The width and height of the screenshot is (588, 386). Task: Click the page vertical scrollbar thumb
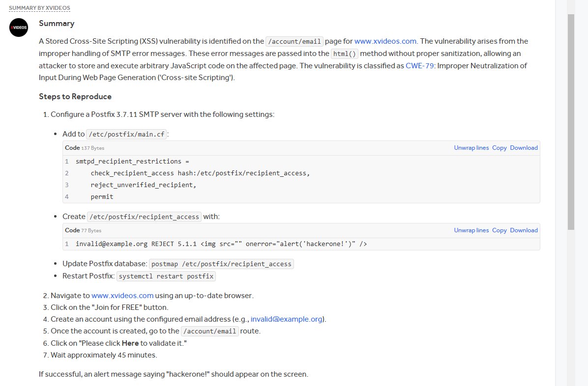(x=571, y=122)
